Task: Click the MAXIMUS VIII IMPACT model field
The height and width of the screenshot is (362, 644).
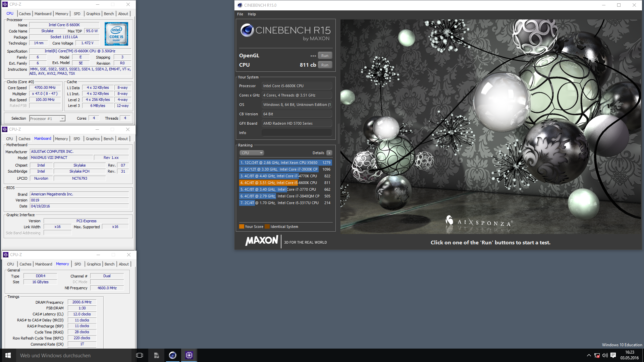Action: pyautogui.click(x=61, y=158)
